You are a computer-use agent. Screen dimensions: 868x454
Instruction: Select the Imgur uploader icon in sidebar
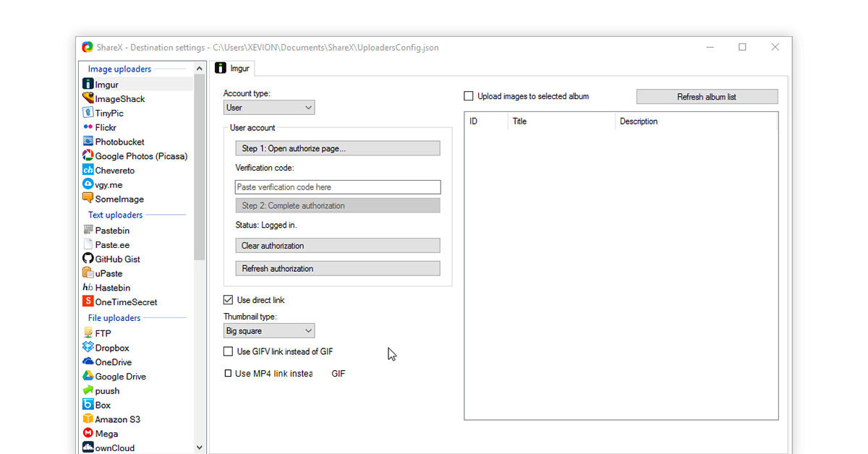pos(88,85)
